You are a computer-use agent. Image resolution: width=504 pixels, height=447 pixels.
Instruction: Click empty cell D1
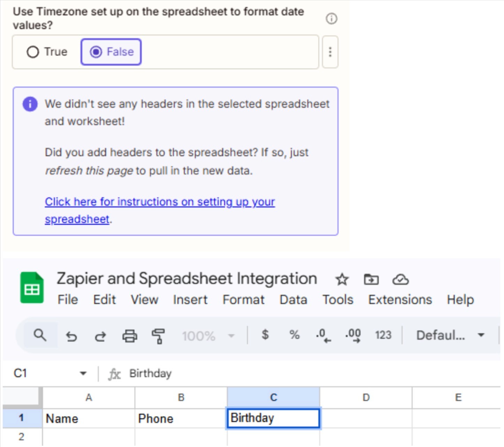(366, 418)
